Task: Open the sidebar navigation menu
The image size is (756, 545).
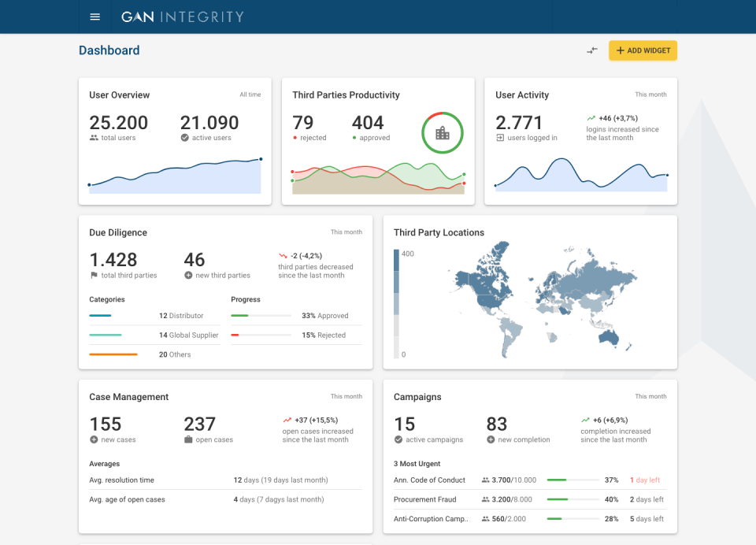Action: point(95,17)
